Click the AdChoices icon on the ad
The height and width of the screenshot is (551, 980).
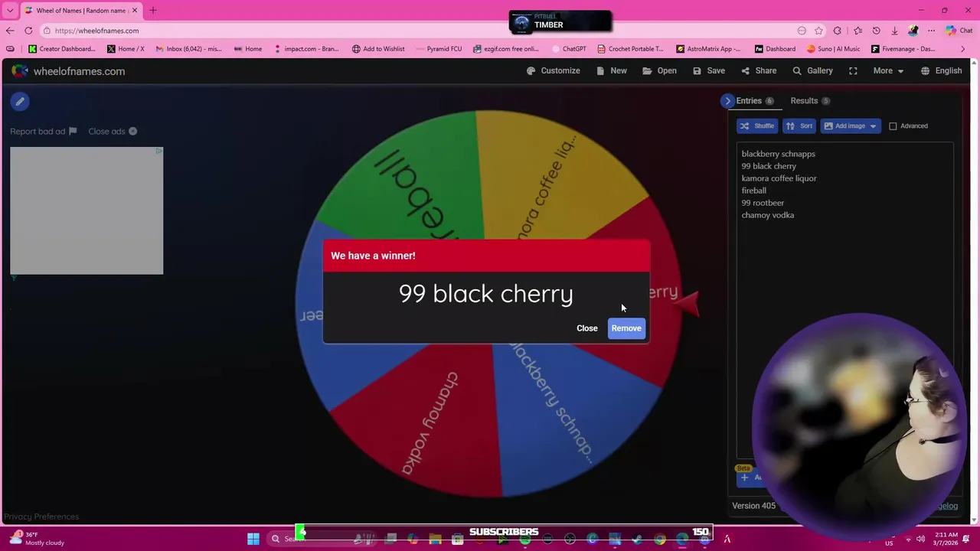click(158, 151)
